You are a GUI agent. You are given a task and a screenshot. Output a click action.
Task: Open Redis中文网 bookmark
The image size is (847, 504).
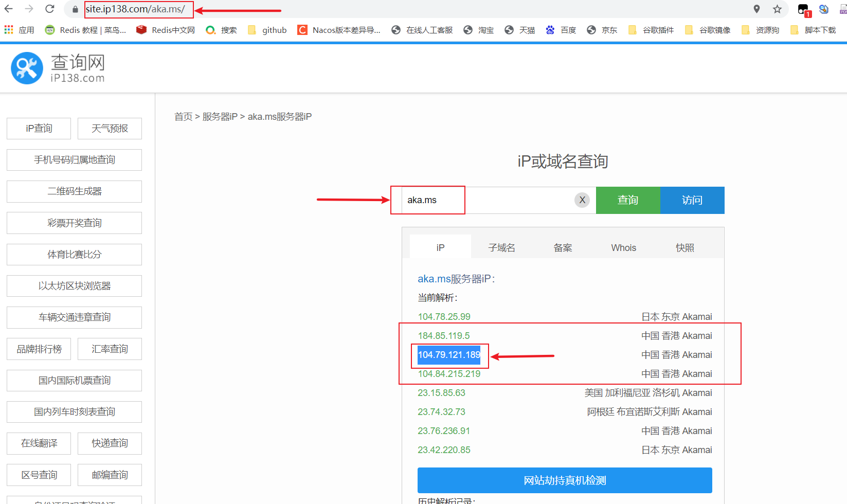click(166, 30)
